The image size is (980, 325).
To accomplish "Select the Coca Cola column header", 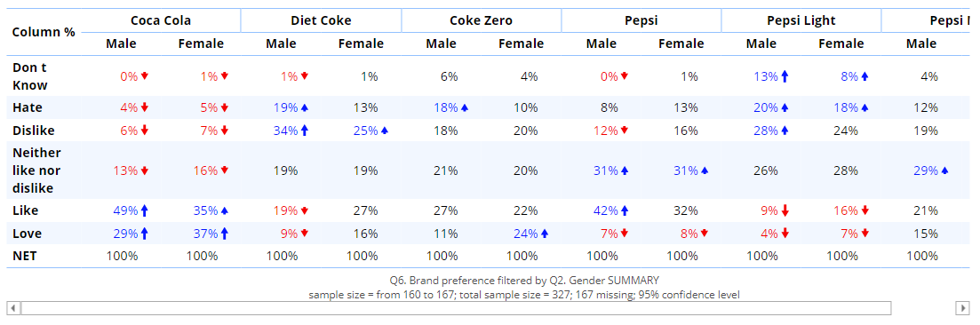I will [161, 20].
